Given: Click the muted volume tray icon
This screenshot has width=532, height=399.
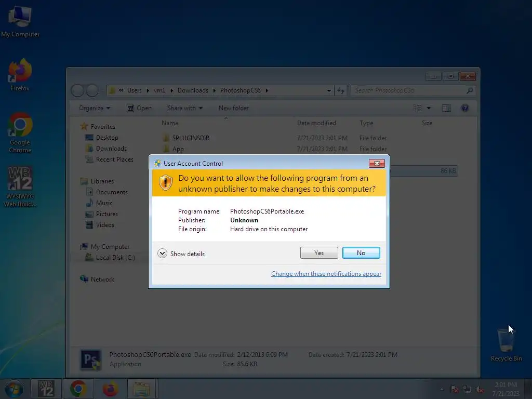Looking at the screenshot, I should 480,390.
